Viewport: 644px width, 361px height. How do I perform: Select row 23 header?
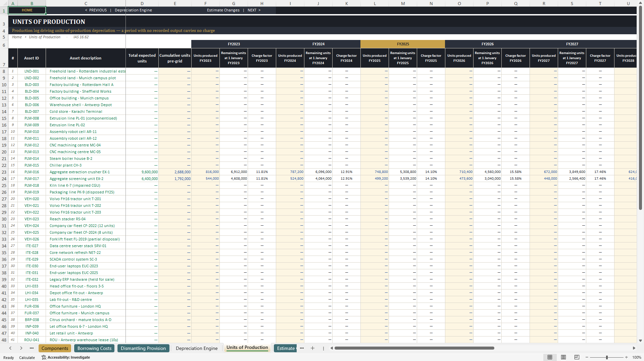point(4,172)
